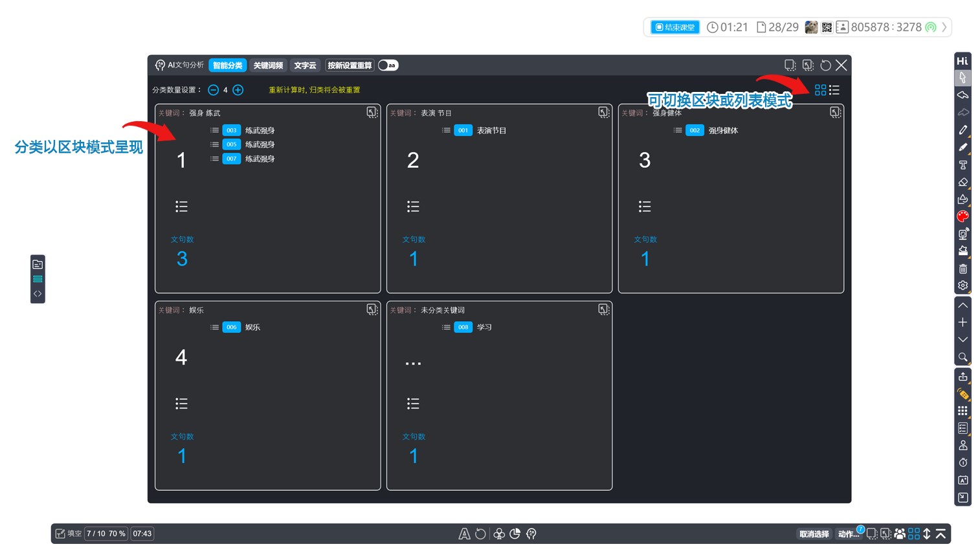Click the 按新设置重算 button
Viewport: 980px width, 553px height.
[x=350, y=65]
